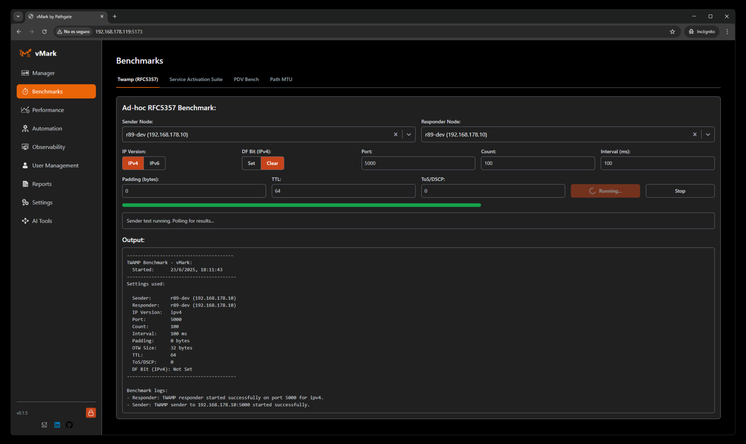Screen dimensions: 746x444
Task: Go to the Reports page
Action: point(56,184)
